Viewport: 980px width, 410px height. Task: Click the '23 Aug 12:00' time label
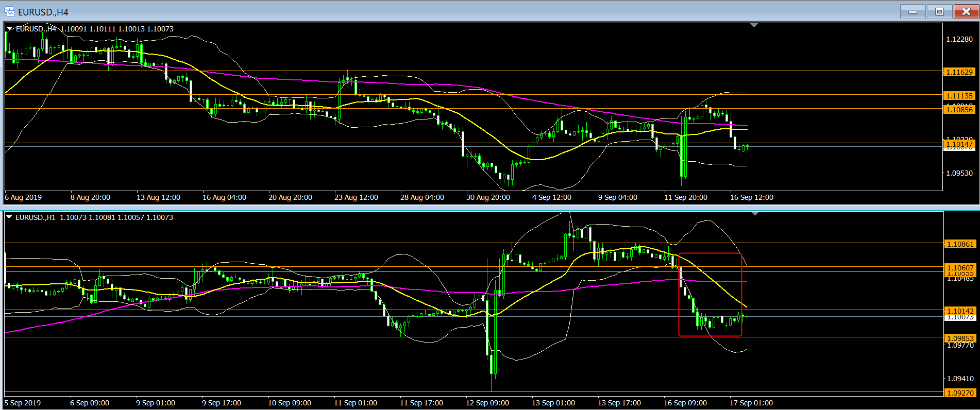(356, 197)
